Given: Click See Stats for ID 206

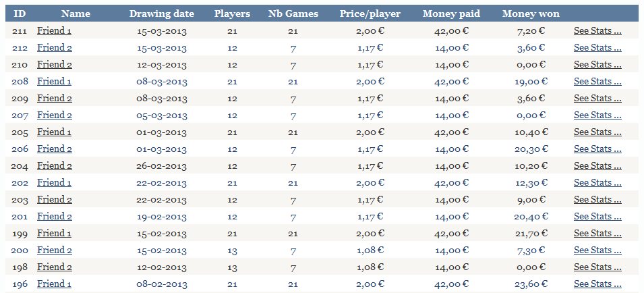Looking at the screenshot, I should 597,149.
